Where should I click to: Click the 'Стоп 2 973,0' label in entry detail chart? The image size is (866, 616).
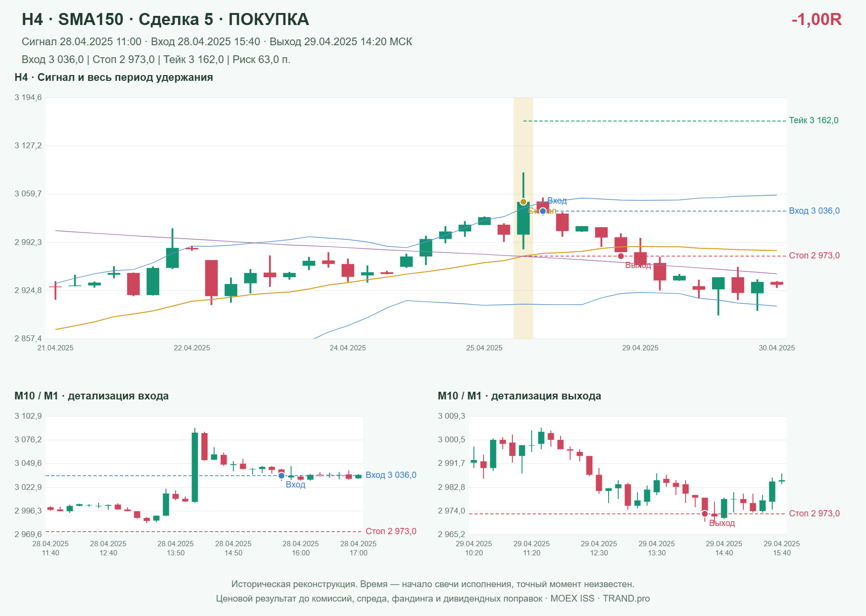391,531
